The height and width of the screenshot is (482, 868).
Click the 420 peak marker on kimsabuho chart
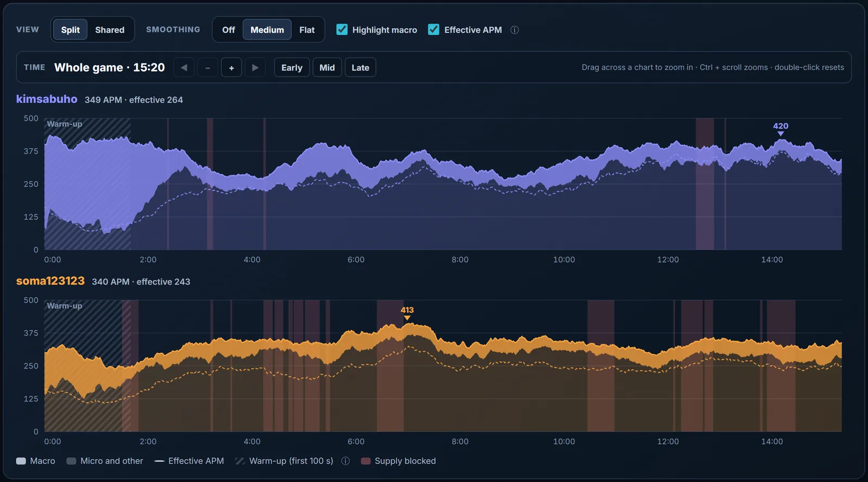coord(781,129)
